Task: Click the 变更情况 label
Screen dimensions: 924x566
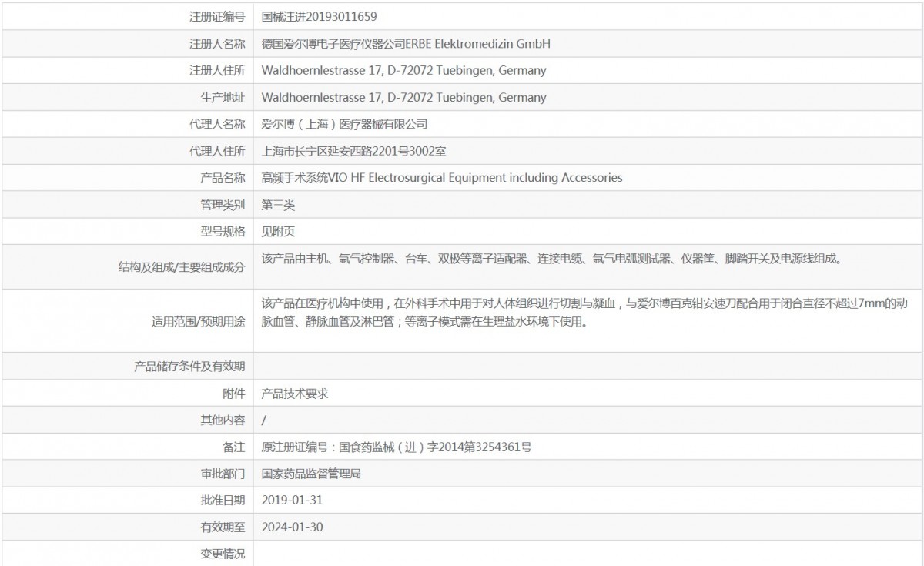Action: 223,554
